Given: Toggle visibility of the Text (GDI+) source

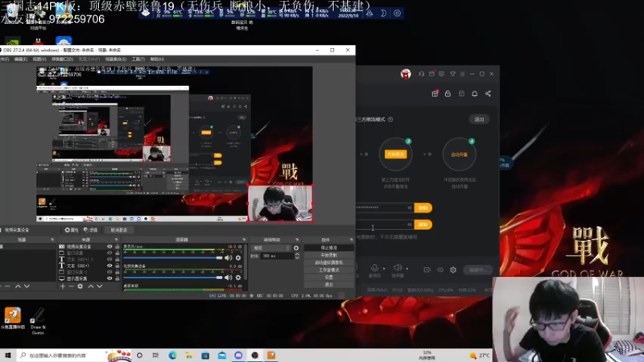Looking at the screenshot, I should 109,265.
